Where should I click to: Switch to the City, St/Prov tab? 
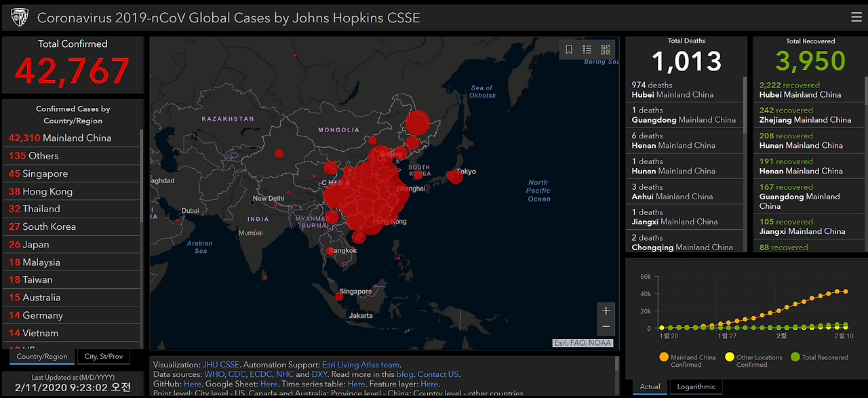104,356
